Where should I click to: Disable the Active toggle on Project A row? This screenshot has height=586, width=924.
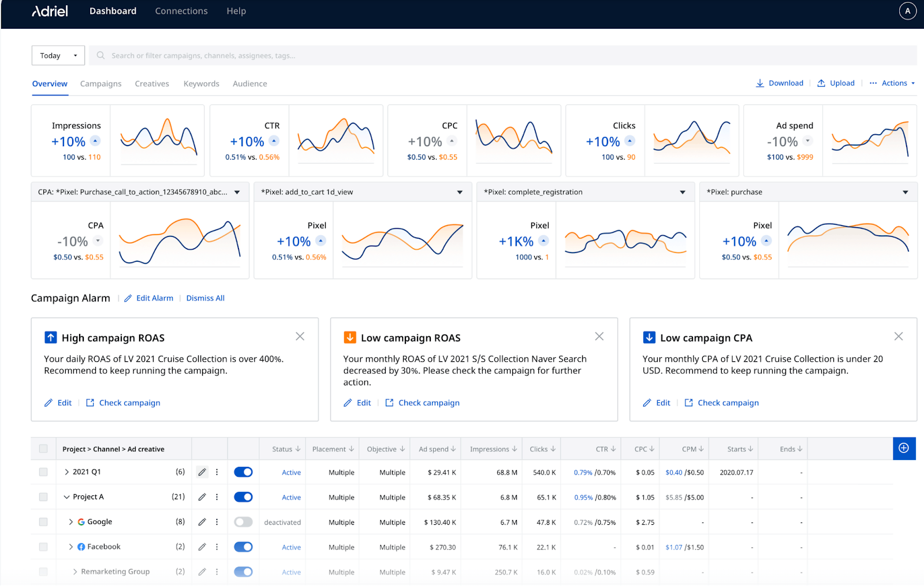coord(243,496)
